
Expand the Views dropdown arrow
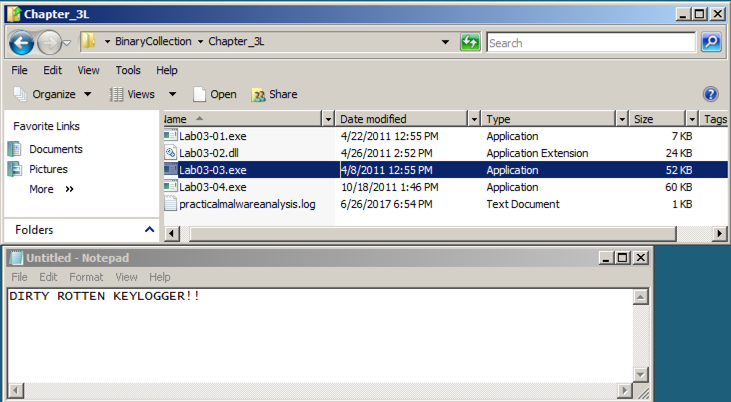[x=172, y=94]
